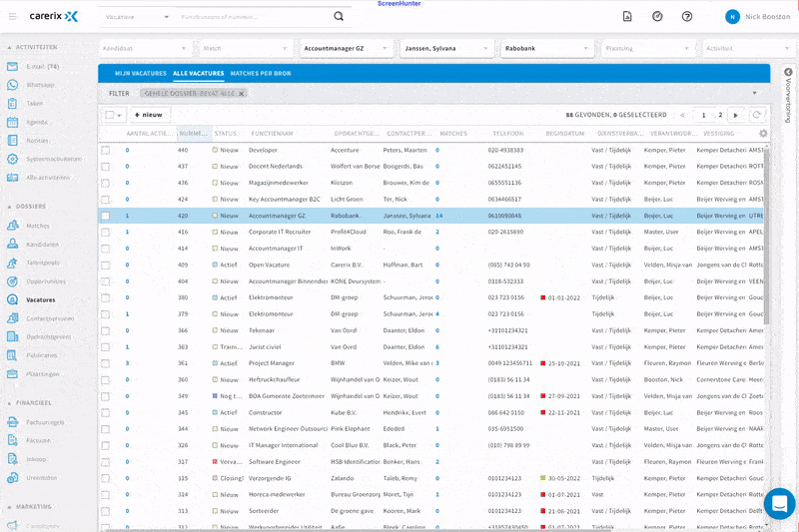Tick checkbox for vacancy 361 Project Manager
This screenshot has width=799, height=532.
(x=106, y=363)
